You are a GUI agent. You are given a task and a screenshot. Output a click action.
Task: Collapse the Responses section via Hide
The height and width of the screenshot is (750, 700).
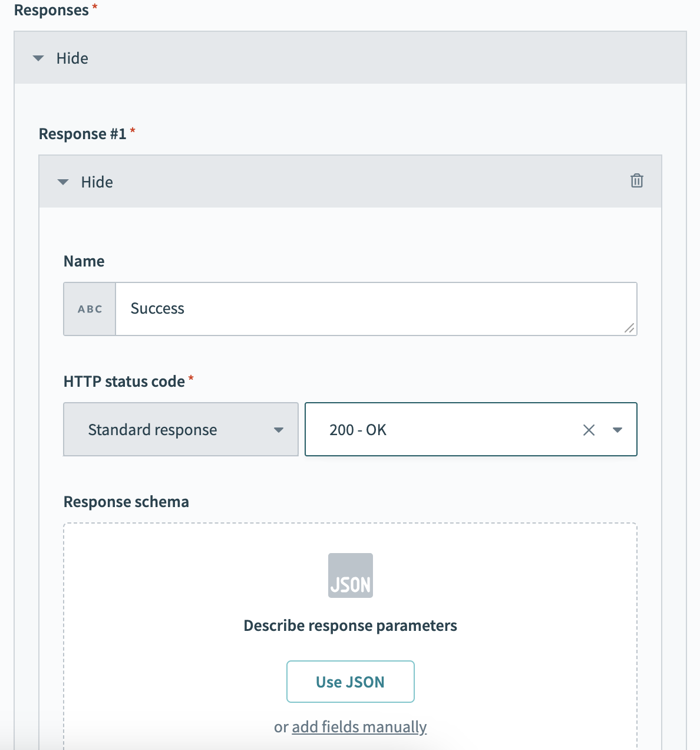pyautogui.click(x=72, y=58)
